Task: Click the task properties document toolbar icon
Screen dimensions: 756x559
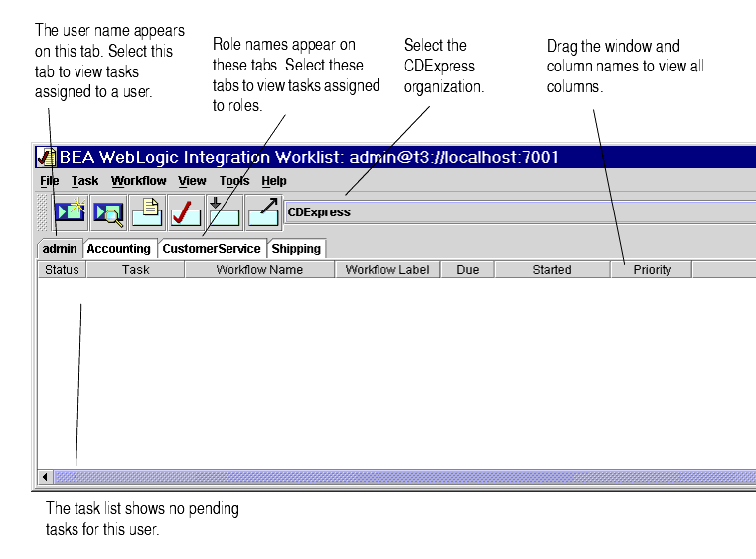Action: tap(147, 212)
